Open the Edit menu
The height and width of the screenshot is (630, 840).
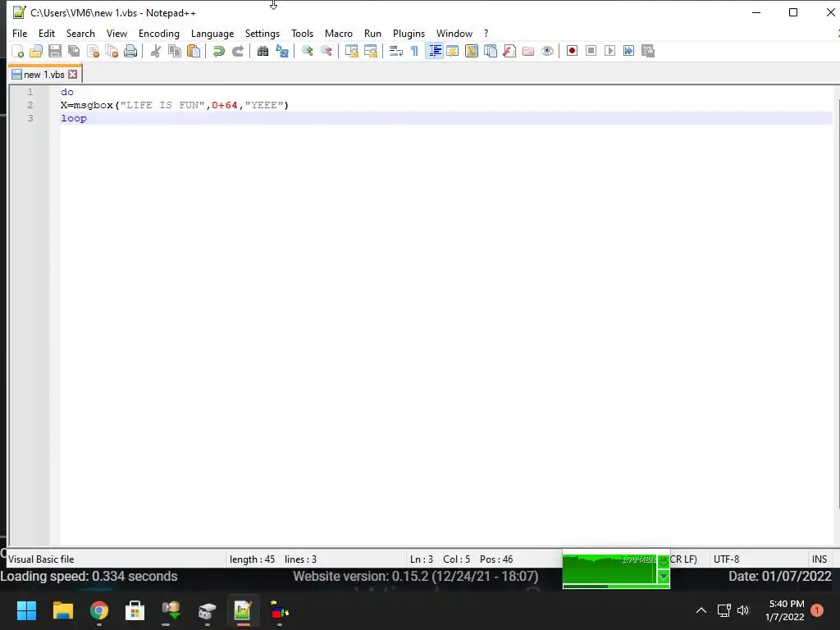pyautogui.click(x=47, y=33)
